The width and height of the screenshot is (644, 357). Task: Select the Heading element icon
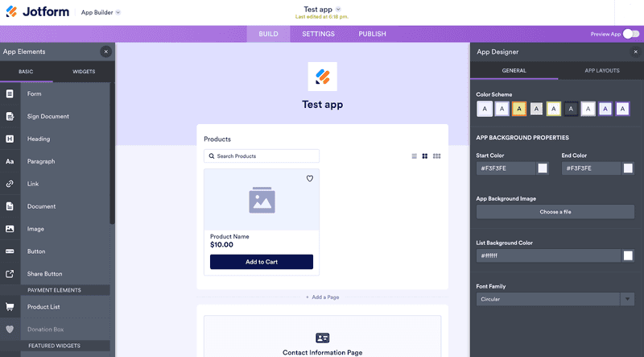[10, 139]
